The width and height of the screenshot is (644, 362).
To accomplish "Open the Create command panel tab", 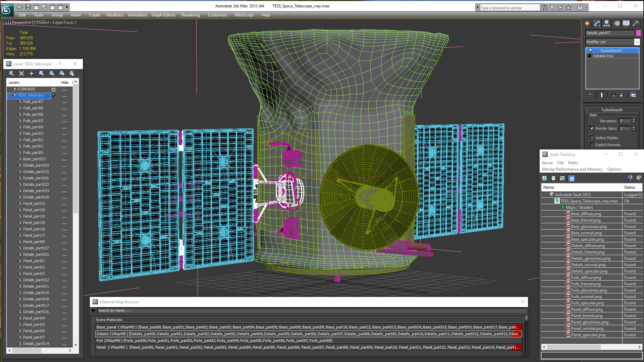I will pos(587,23).
